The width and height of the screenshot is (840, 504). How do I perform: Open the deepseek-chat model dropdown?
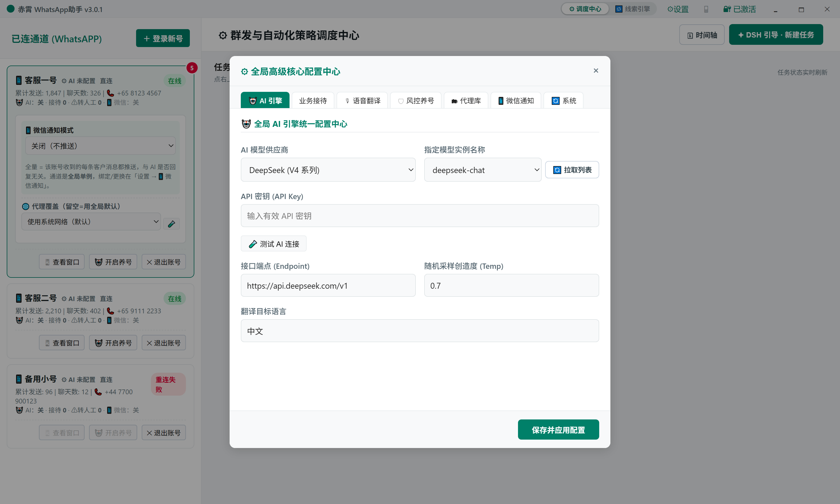click(483, 170)
